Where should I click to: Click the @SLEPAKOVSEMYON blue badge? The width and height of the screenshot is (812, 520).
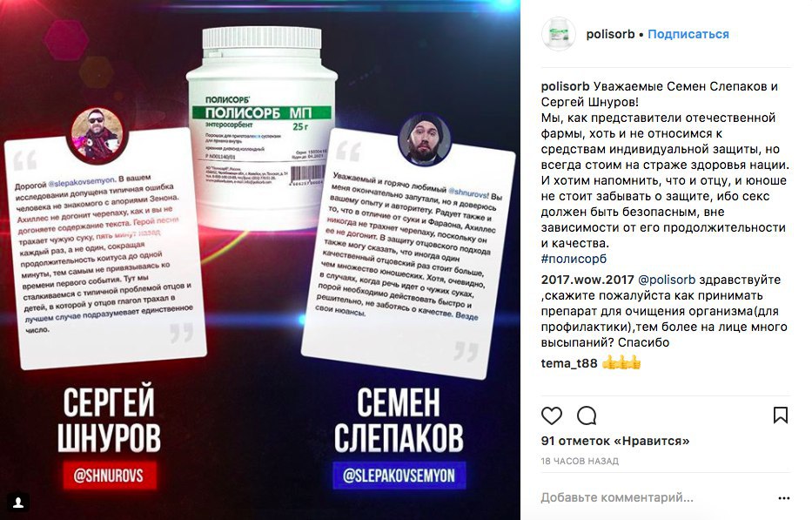tap(399, 476)
